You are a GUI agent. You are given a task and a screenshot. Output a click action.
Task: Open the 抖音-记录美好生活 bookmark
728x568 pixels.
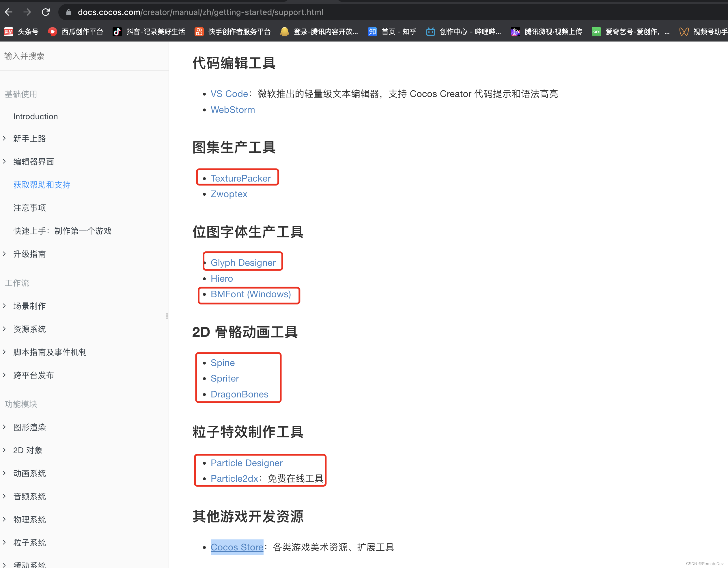[x=149, y=32]
